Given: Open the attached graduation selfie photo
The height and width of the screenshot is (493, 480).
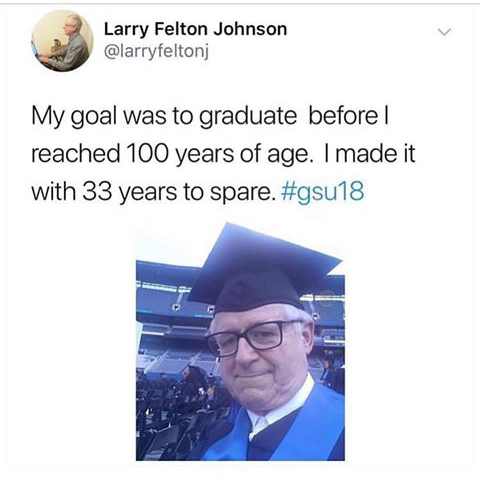Looking at the screenshot, I should tap(240, 342).
